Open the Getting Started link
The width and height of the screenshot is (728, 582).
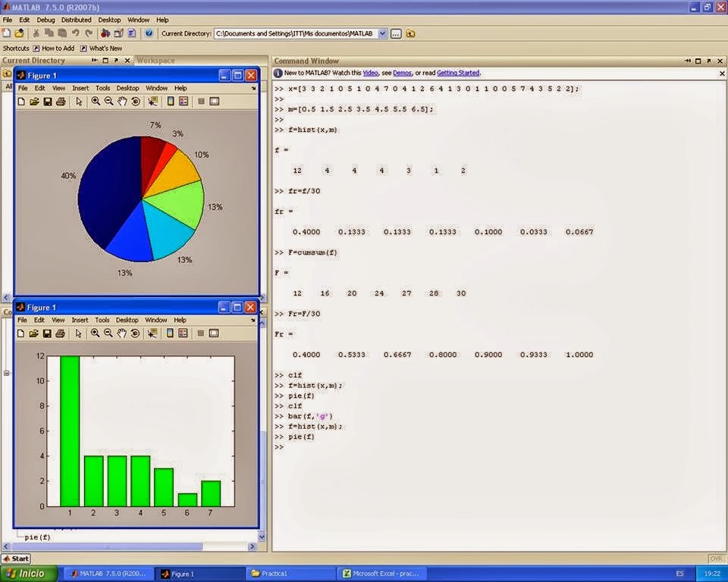[458, 73]
